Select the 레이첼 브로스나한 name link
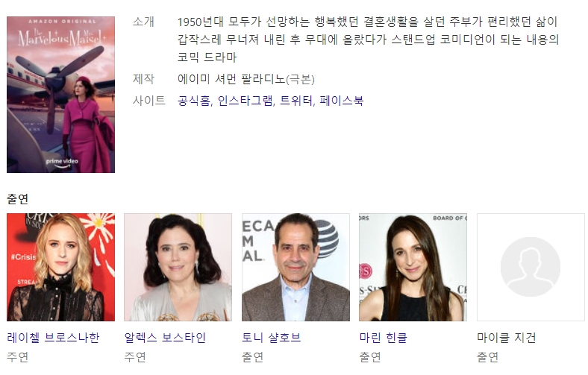The width and height of the screenshot is (588, 375). 53,338
